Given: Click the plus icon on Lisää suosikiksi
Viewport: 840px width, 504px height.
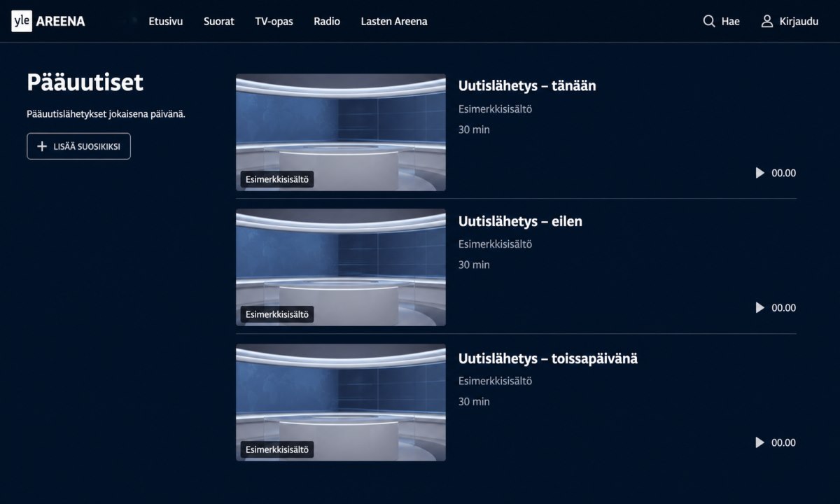Looking at the screenshot, I should click(x=41, y=146).
